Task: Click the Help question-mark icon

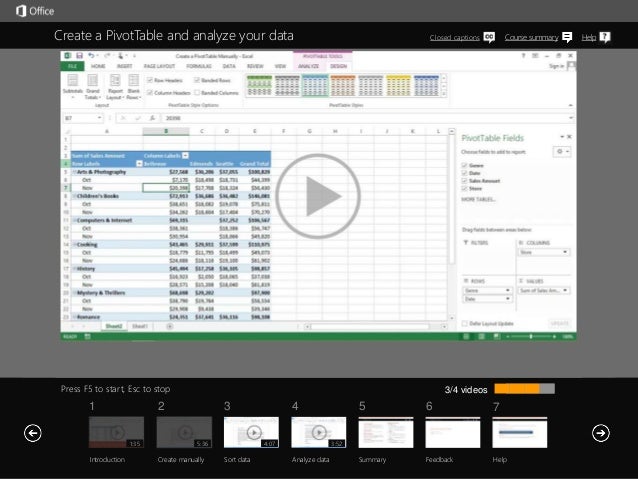Action: click(605, 37)
